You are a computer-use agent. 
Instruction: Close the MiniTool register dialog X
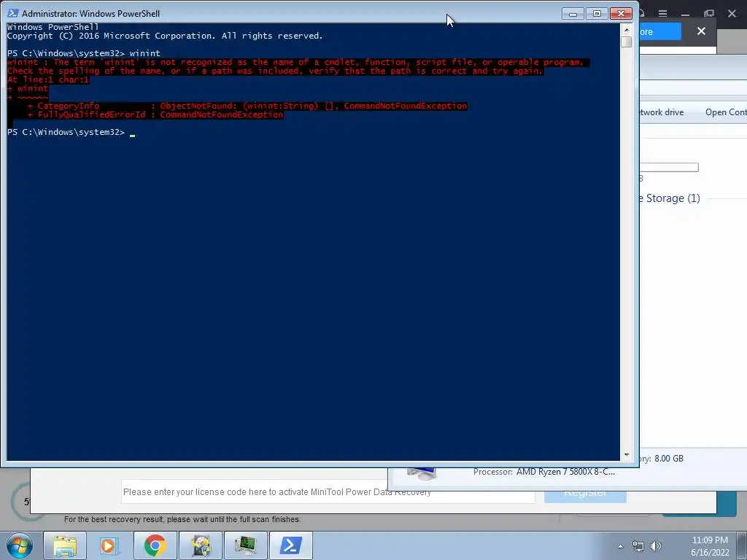701,31
